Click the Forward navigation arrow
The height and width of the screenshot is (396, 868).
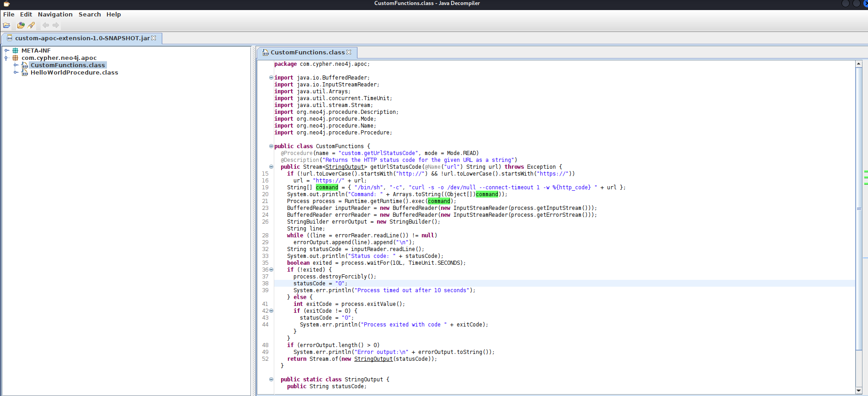coord(56,25)
